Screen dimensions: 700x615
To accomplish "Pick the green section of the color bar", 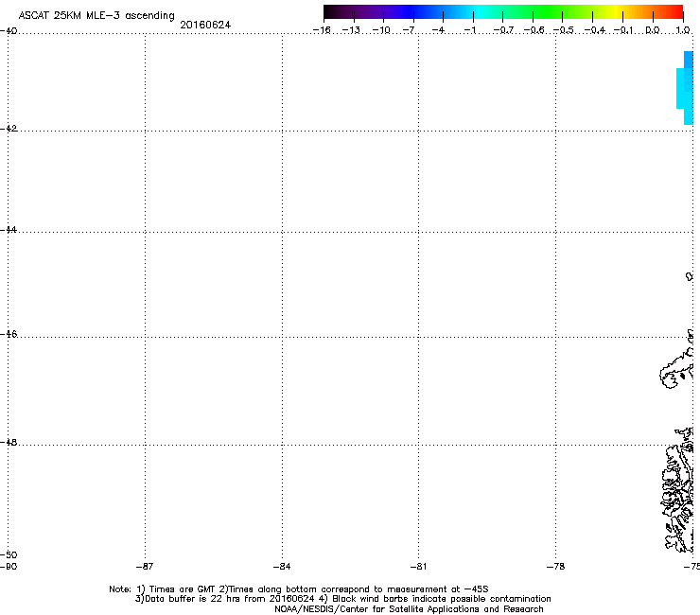I will [x=549, y=11].
